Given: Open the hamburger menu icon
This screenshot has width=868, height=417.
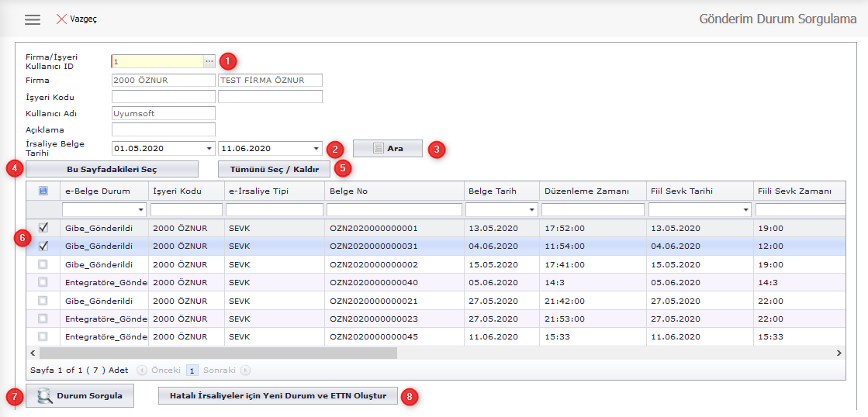Looking at the screenshot, I should (x=33, y=19).
